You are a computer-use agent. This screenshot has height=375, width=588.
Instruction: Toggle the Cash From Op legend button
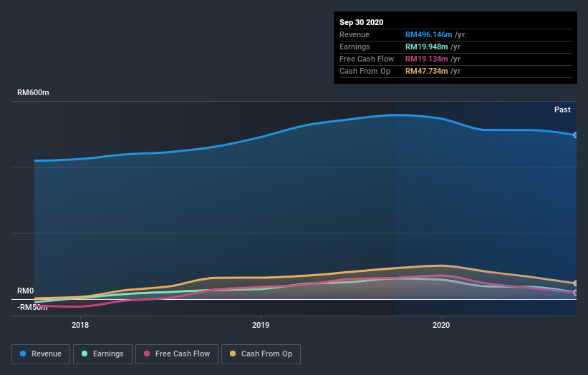click(261, 354)
